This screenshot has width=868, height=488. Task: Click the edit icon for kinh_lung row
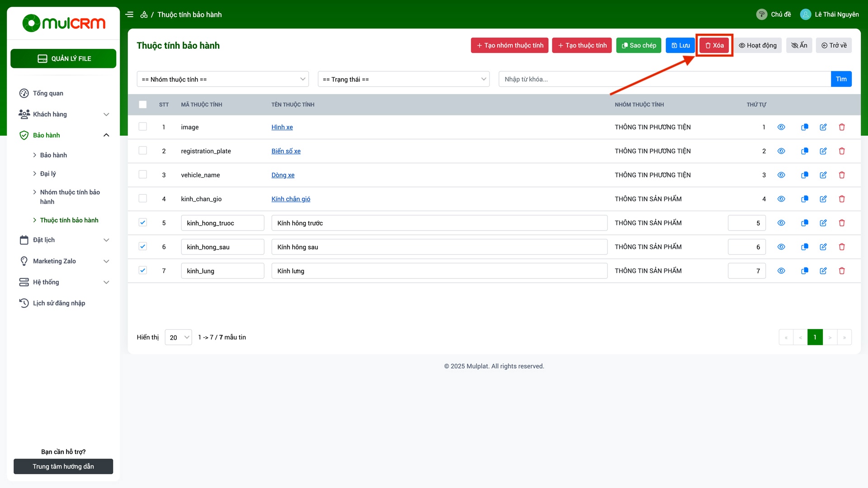[x=823, y=271]
